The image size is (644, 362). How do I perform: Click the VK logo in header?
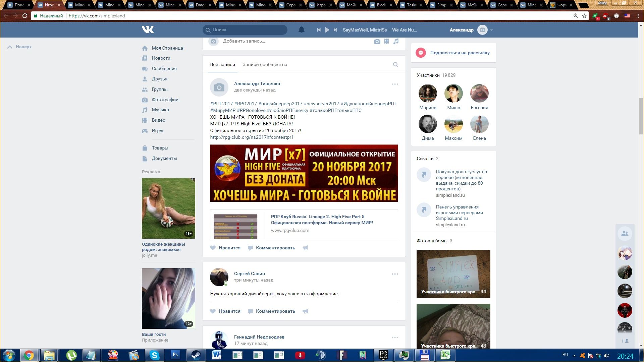point(148,30)
